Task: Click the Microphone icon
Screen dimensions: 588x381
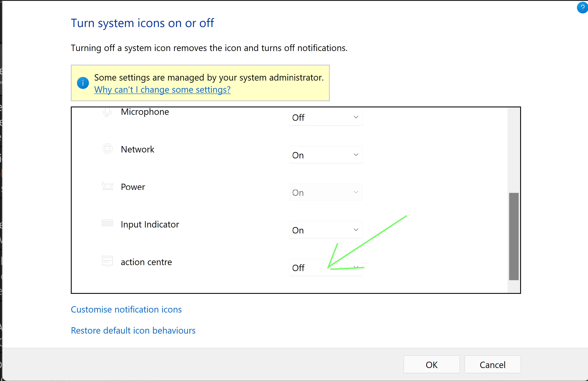Action: (107, 112)
